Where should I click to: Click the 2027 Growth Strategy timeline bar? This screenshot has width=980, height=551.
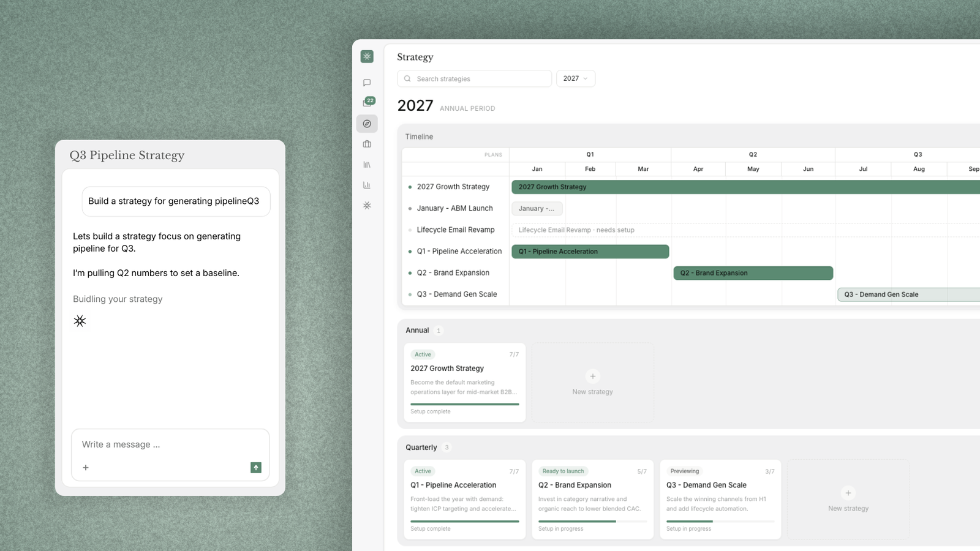745,187
